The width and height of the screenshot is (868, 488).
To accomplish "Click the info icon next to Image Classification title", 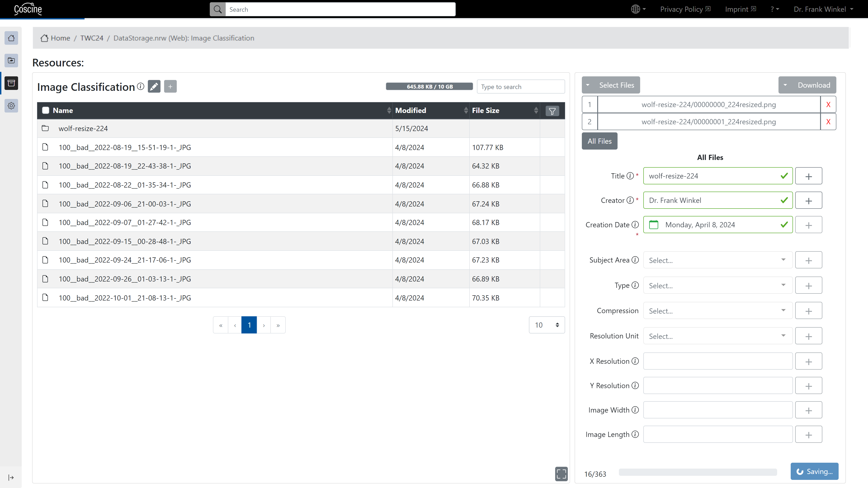I will [141, 87].
